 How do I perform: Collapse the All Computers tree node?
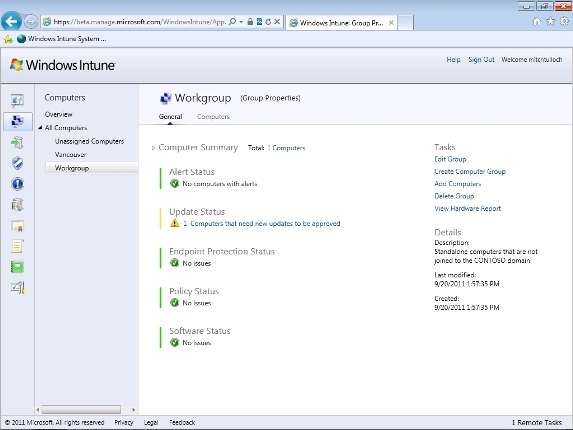pos(40,128)
